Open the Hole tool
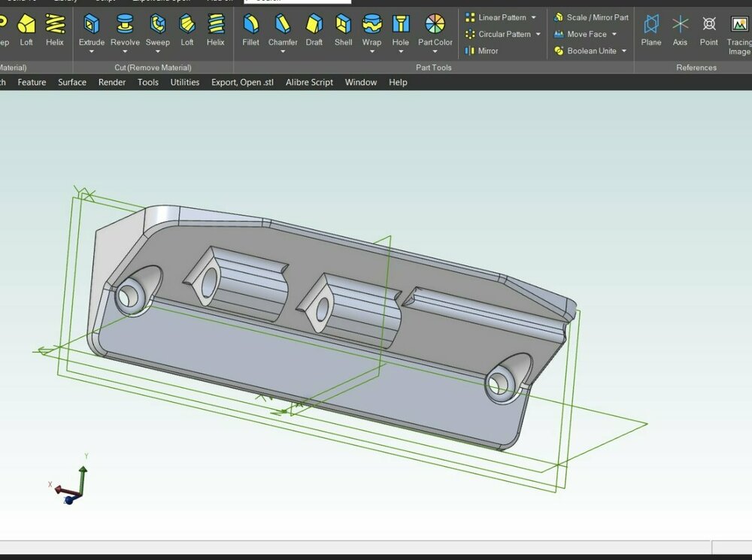Screen dimensions: 752x560 pyautogui.click(x=401, y=30)
